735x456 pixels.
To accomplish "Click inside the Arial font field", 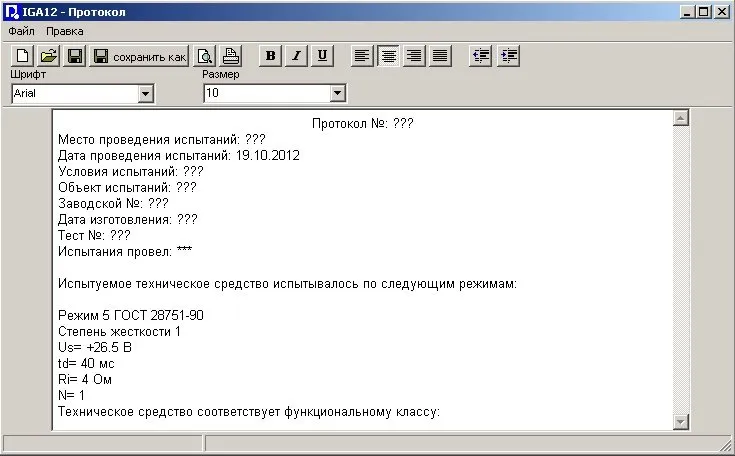I will (x=75, y=93).
